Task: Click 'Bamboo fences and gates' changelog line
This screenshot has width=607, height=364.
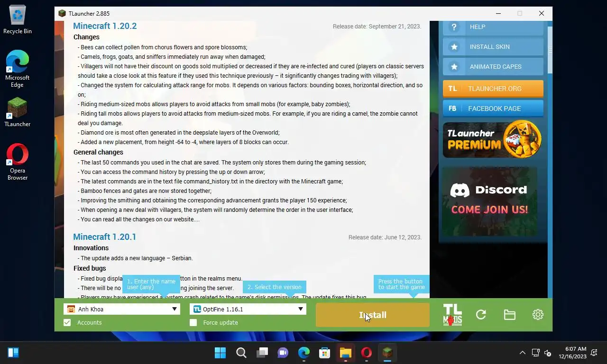Action: [x=146, y=191]
